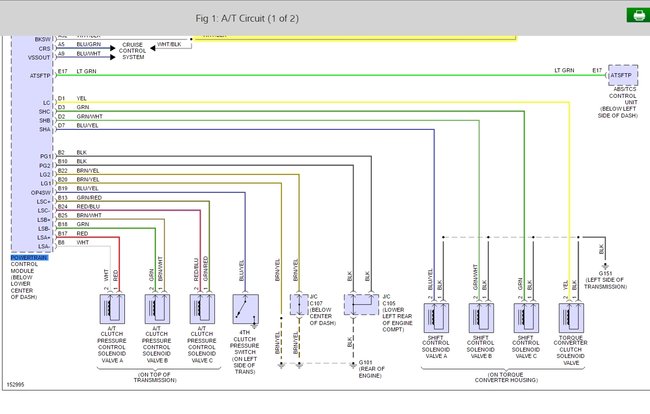This screenshot has height=414, width=650.
Task: Click the LT GRN label near the ABS/TCS unit
Action: point(565,70)
